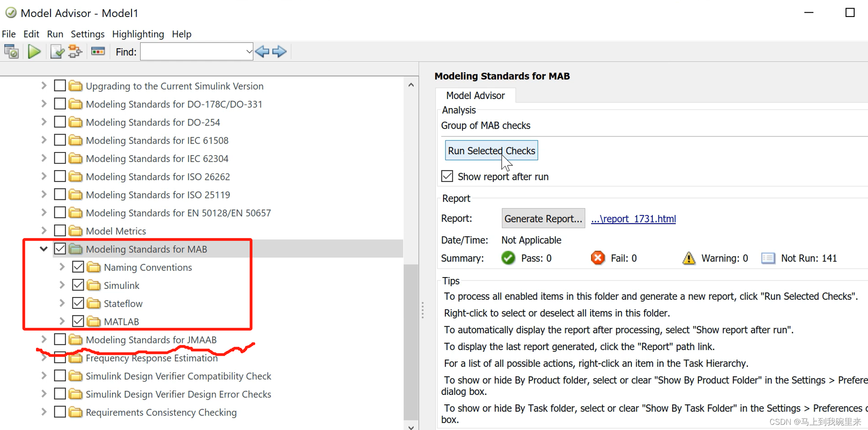
Task: Expand Modeling Standards for DO-178C/DO-331
Action: 44,104
